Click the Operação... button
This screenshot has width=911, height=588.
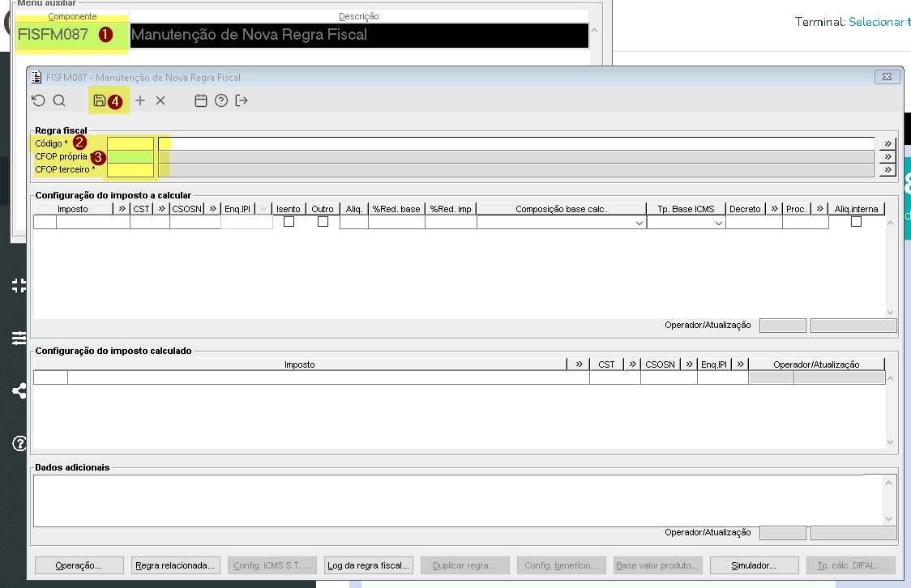[79, 565]
